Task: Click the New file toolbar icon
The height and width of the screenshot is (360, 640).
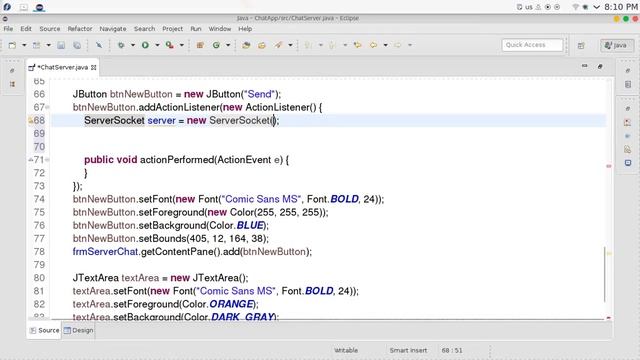Action: 12,45
